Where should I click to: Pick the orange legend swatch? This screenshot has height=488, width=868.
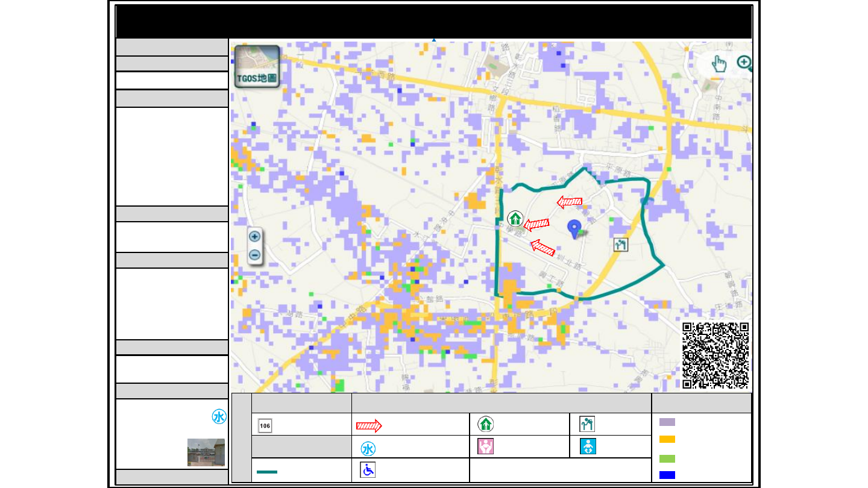(667, 439)
